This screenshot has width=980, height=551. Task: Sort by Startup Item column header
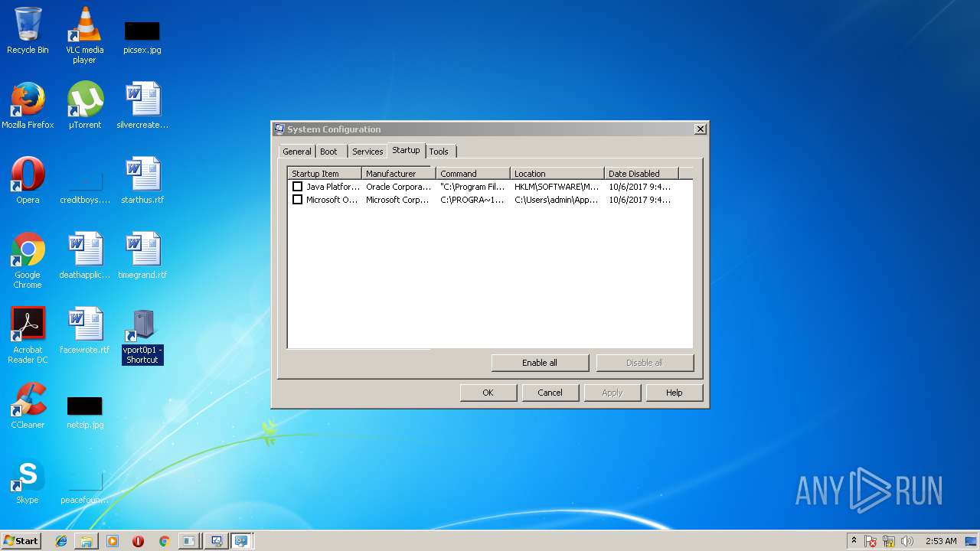[325, 174]
